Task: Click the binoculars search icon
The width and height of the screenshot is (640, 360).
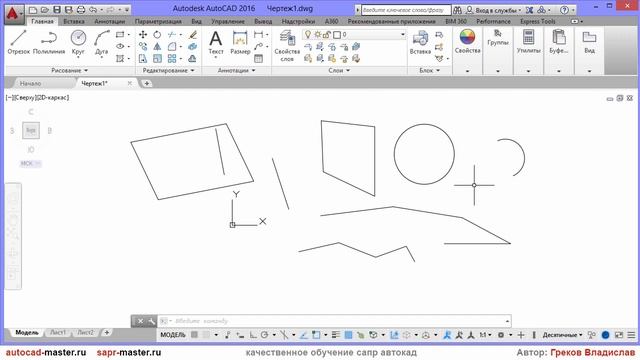Action: [x=458, y=9]
